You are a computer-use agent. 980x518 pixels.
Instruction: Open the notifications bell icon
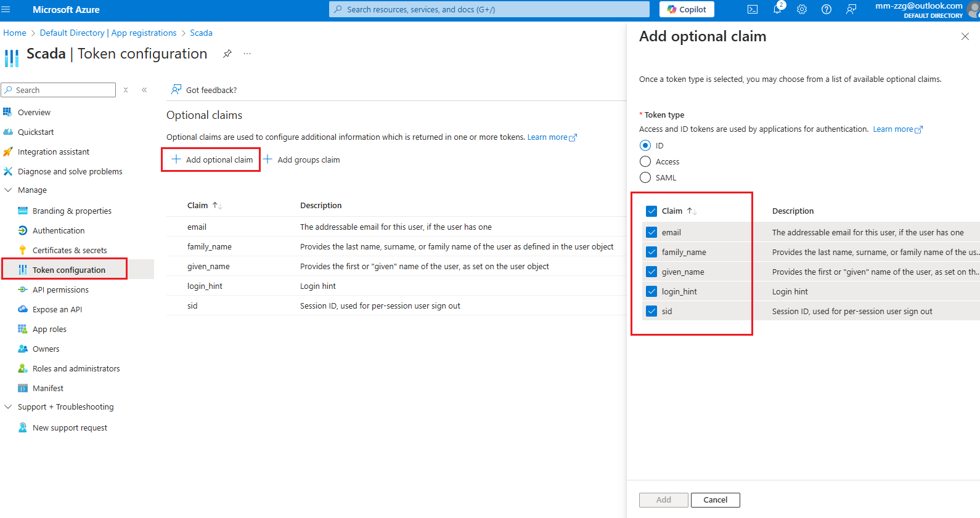coord(777,9)
